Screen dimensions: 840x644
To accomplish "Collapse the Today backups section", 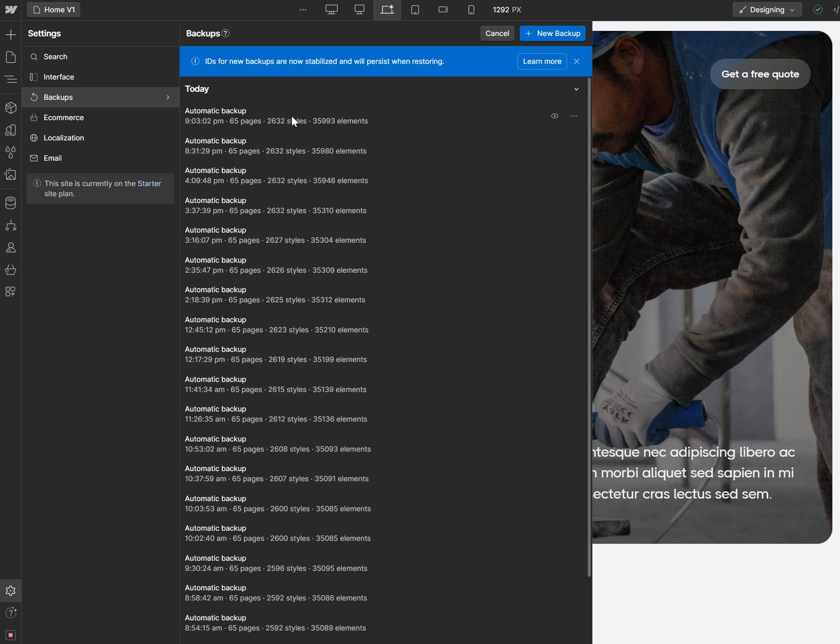I will 576,89.
